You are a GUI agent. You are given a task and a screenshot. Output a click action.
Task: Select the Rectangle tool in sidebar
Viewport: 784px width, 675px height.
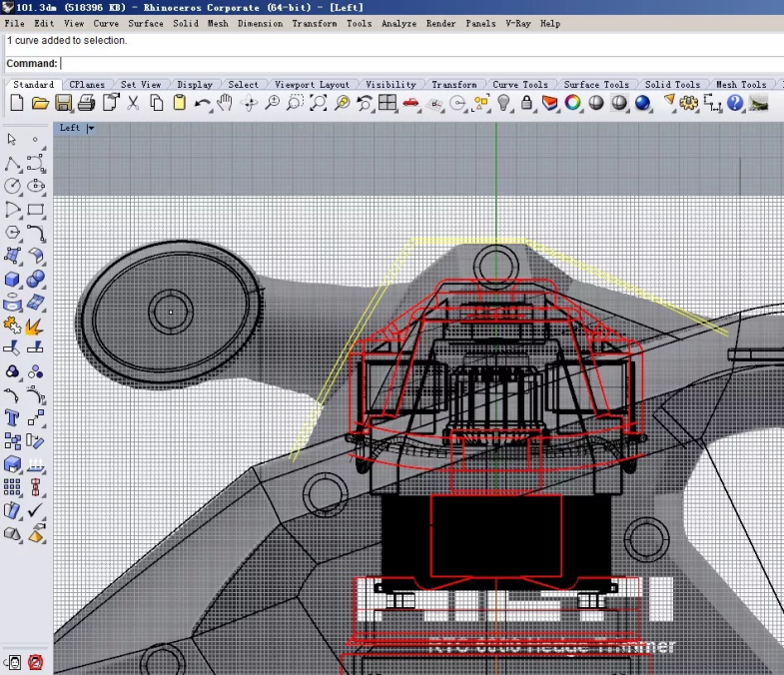coord(36,210)
